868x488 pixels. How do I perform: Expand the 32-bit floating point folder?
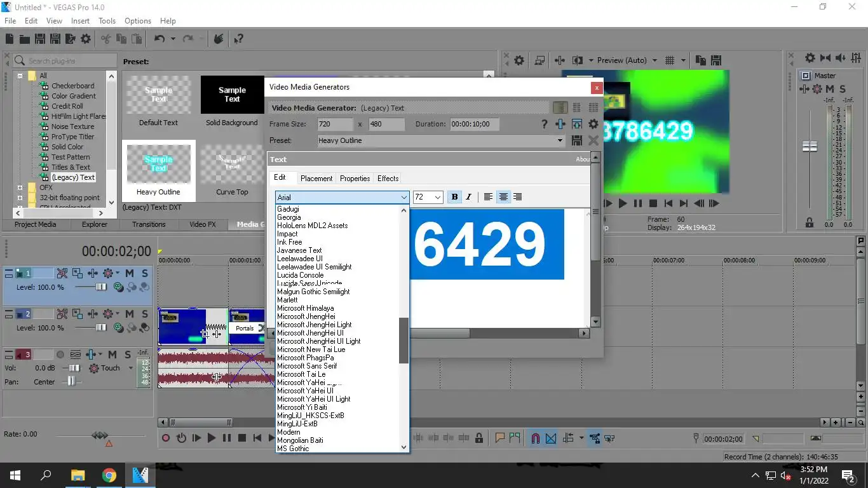point(20,198)
